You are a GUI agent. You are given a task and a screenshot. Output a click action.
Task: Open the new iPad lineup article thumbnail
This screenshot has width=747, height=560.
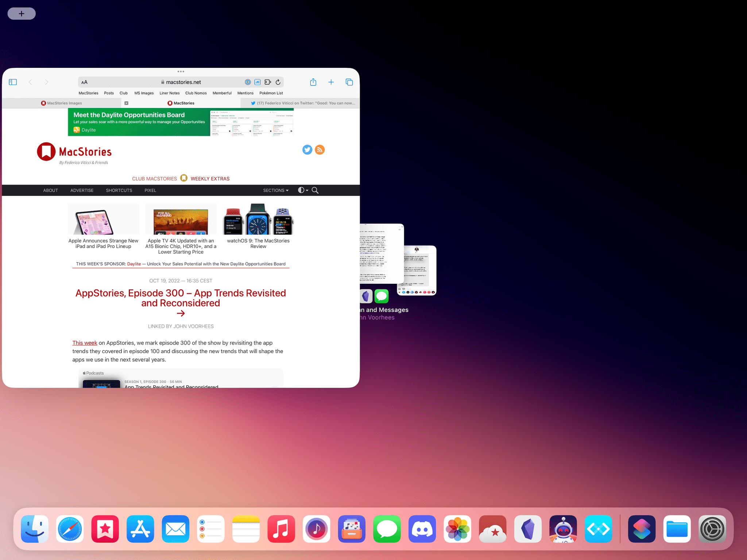(103, 219)
